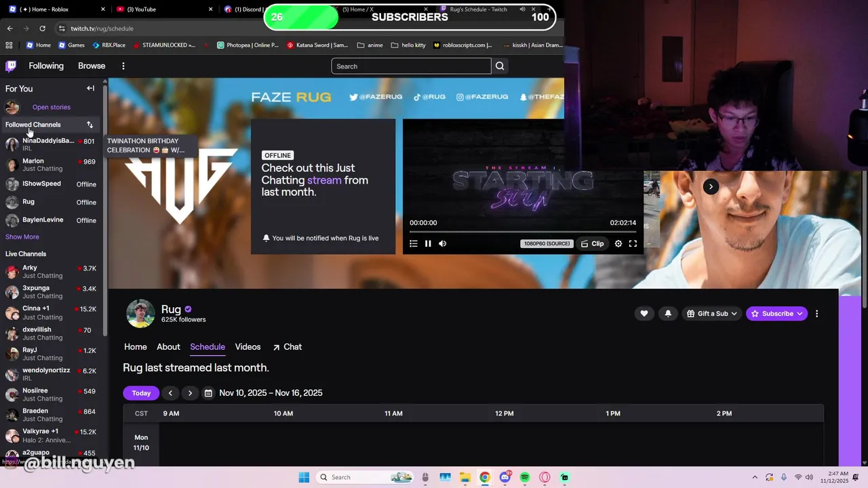
Task: Toggle notifications bell for Rug
Action: [x=668, y=314]
